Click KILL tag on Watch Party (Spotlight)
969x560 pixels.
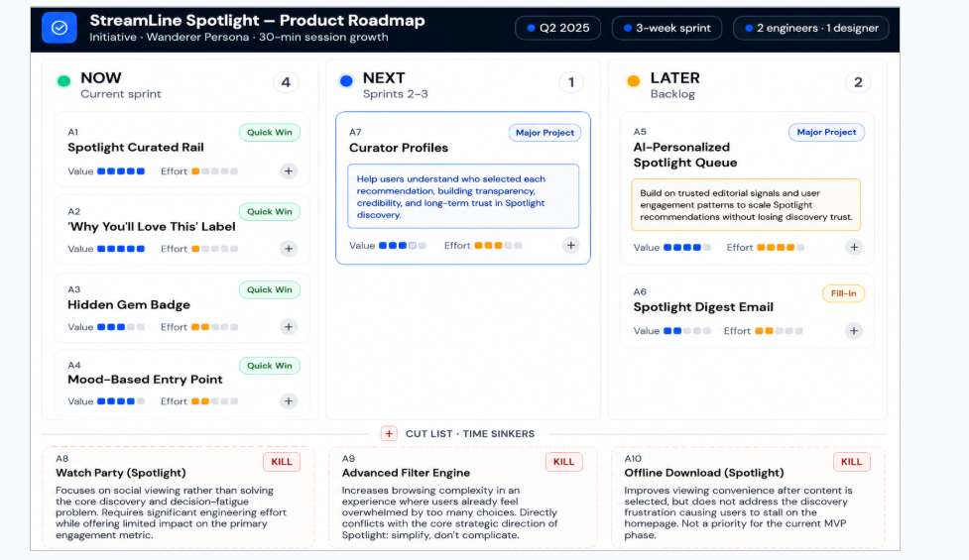(282, 462)
